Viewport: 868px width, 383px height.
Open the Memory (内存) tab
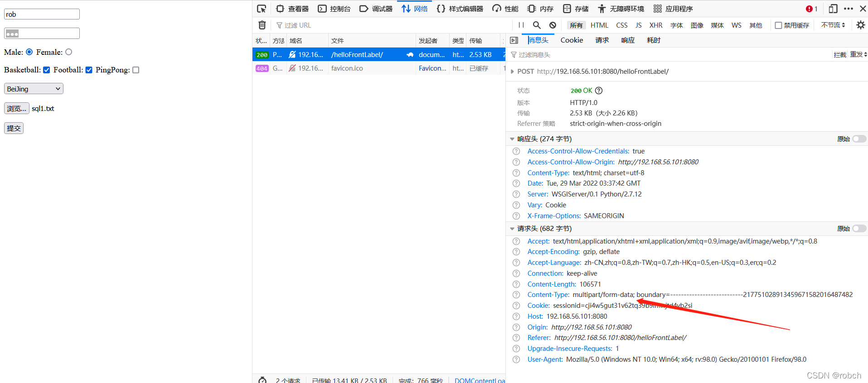[x=540, y=9]
